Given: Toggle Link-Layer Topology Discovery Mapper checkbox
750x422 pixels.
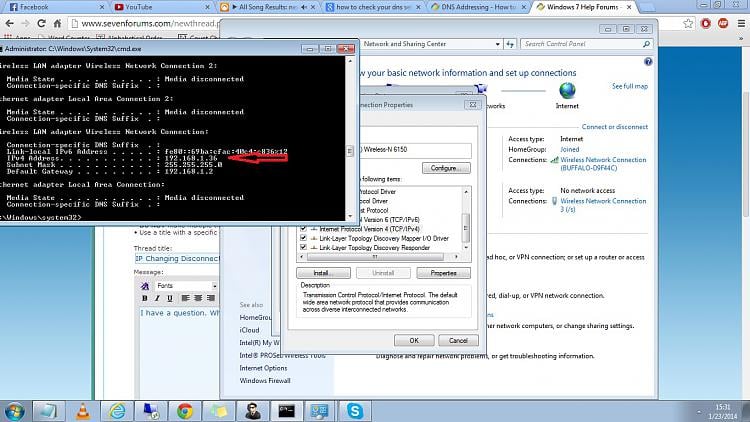Looking at the screenshot, I should (303, 238).
